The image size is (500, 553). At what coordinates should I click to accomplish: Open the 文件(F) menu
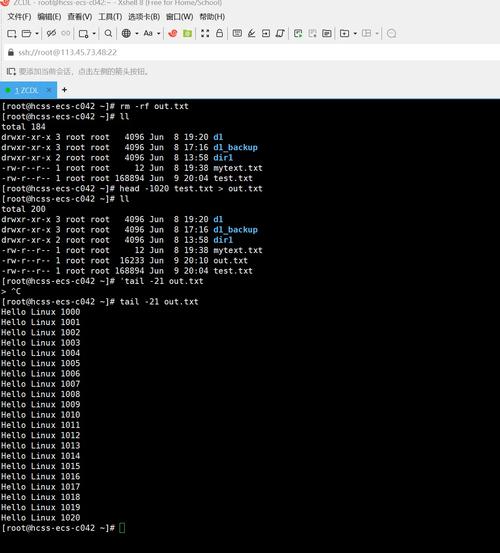coord(19,17)
